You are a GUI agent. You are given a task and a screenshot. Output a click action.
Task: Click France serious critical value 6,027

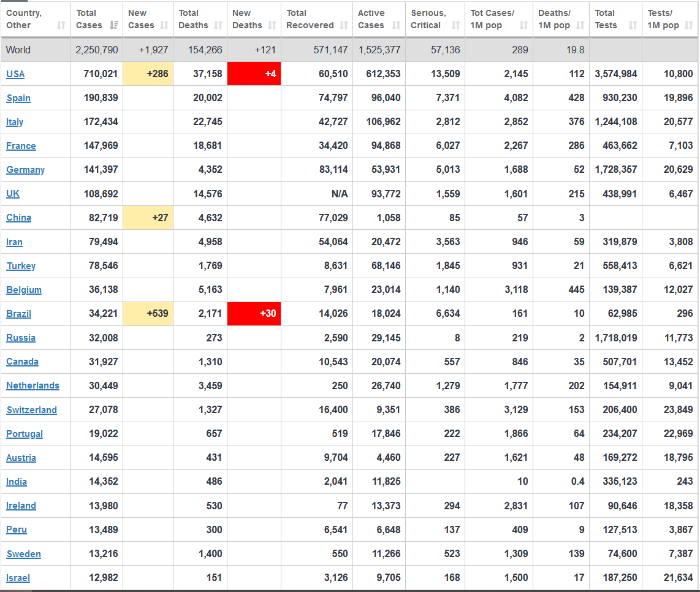pos(448,145)
